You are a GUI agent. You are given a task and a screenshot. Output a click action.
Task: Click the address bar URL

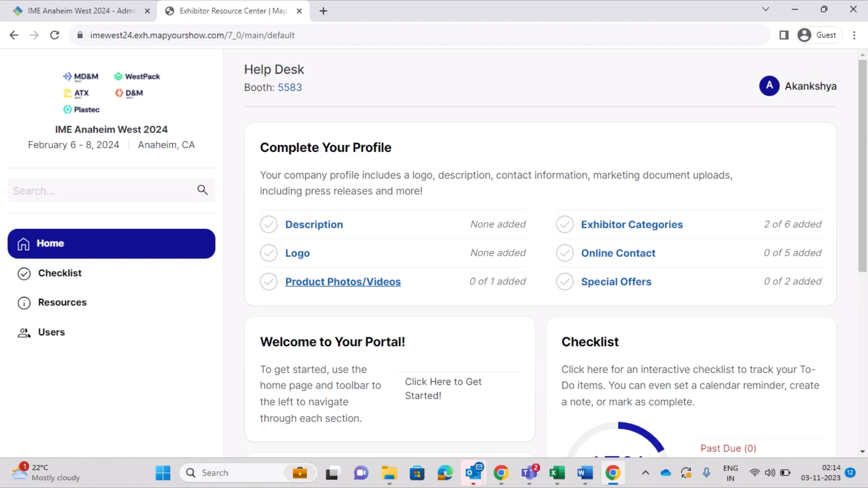click(192, 35)
